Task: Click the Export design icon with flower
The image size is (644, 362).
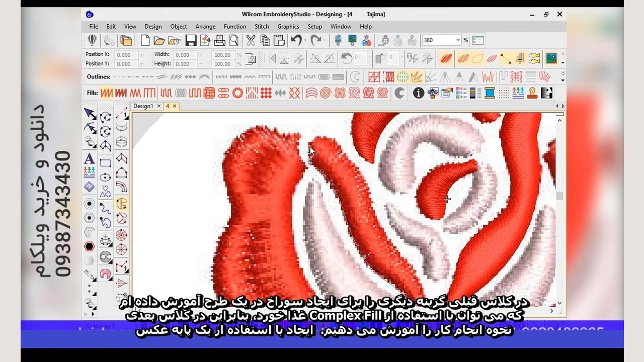Action: click(205, 41)
